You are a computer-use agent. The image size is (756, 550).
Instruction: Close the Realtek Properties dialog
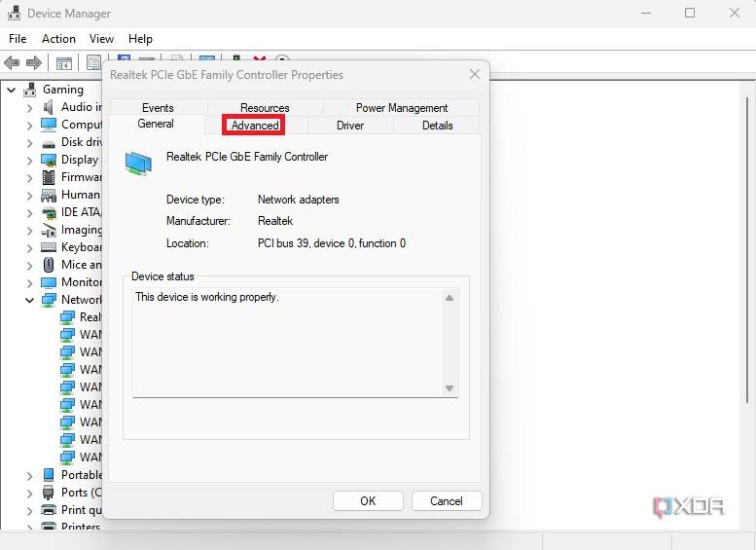pyautogui.click(x=475, y=74)
